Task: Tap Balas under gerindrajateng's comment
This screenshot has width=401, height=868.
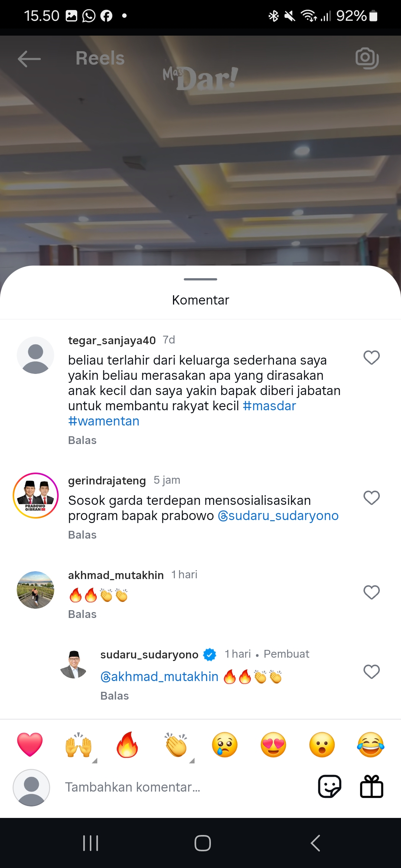Action: point(82,535)
